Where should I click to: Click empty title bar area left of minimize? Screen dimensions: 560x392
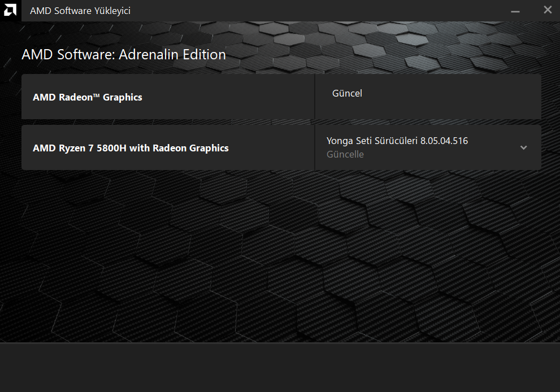pos(318,11)
